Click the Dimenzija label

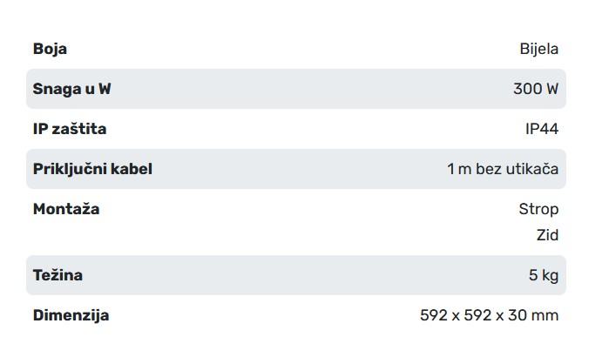71,315
